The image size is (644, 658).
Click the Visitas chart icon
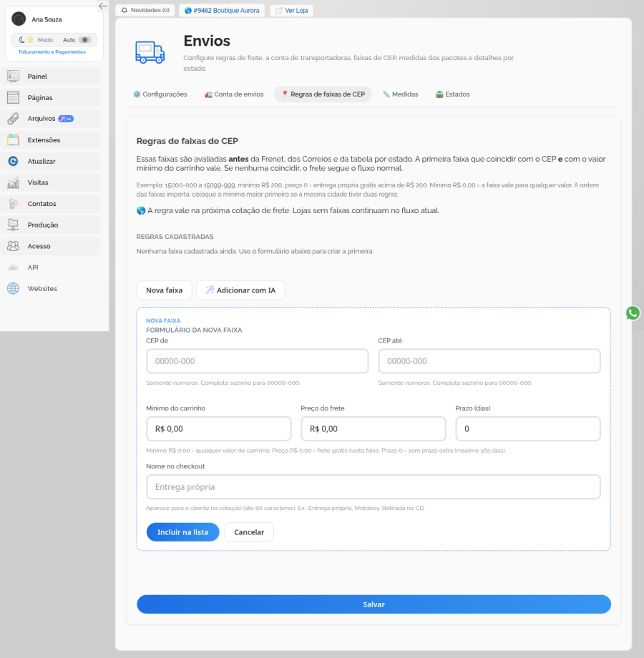(13, 182)
